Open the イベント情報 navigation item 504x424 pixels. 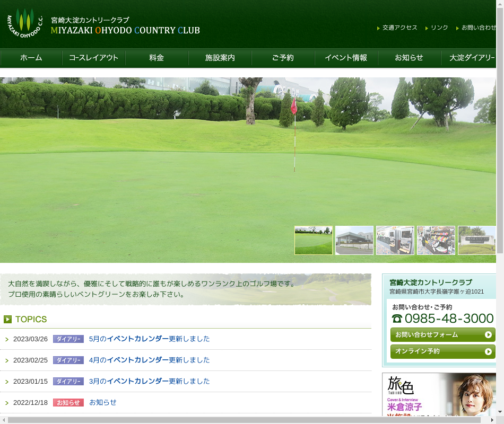346,58
